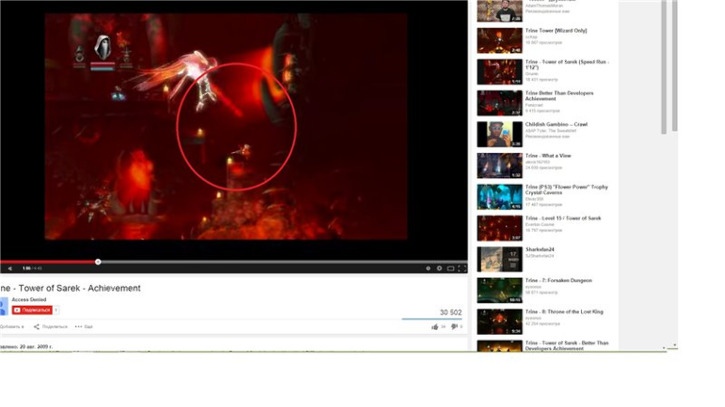Screen dimensions: 725x407
Task: Open the 'Sharkefan24' playlist title
Action: click(540, 249)
